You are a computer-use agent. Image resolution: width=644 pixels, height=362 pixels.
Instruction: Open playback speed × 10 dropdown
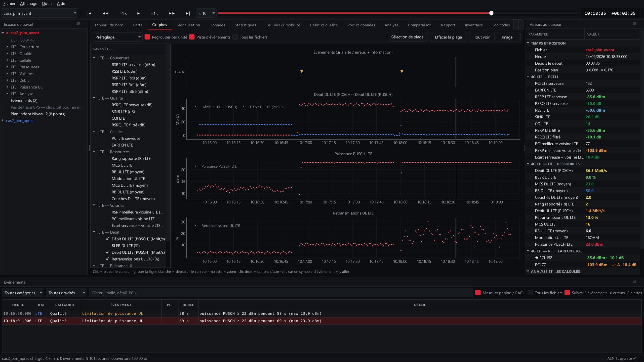(x=206, y=13)
